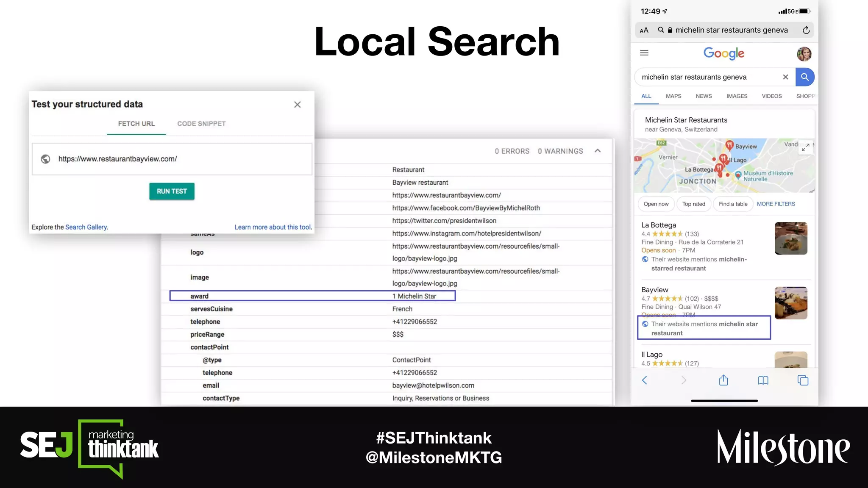
Task: Tap the lock icon in Safari address bar
Action: [670, 30]
